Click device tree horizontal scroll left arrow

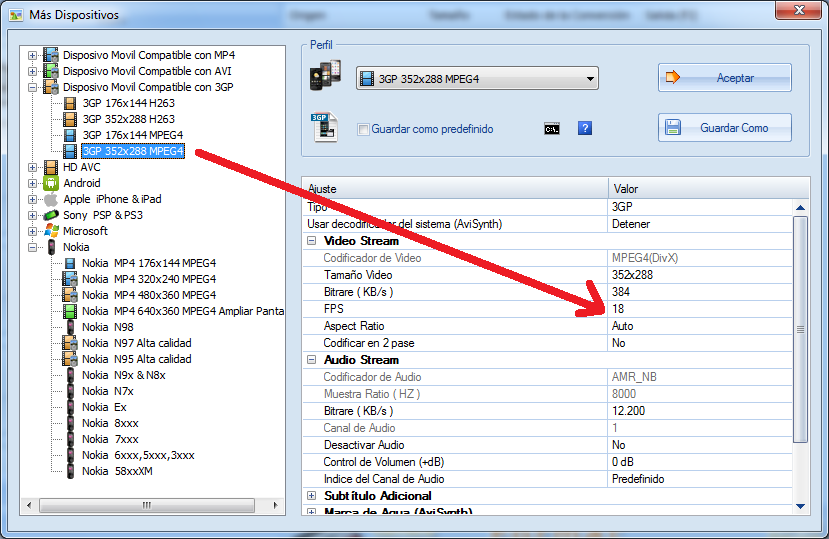click(x=29, y=505)
